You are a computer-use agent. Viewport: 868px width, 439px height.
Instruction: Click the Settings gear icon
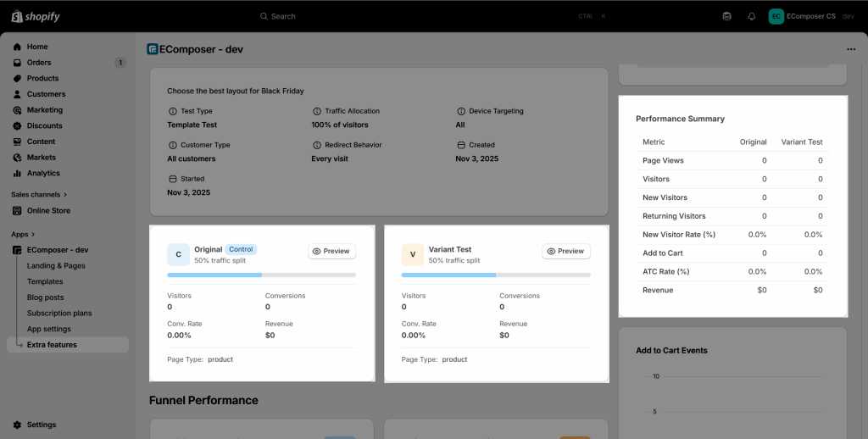[18, 425]
